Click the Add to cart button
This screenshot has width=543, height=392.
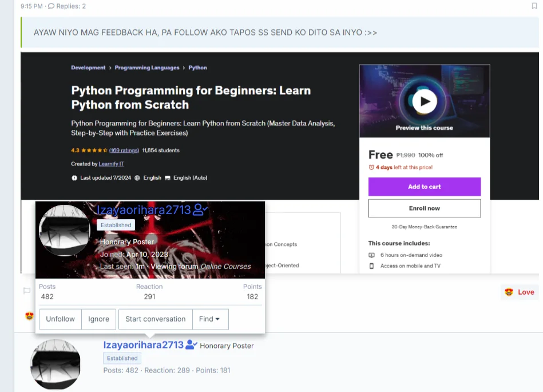(x=425, y=187)
